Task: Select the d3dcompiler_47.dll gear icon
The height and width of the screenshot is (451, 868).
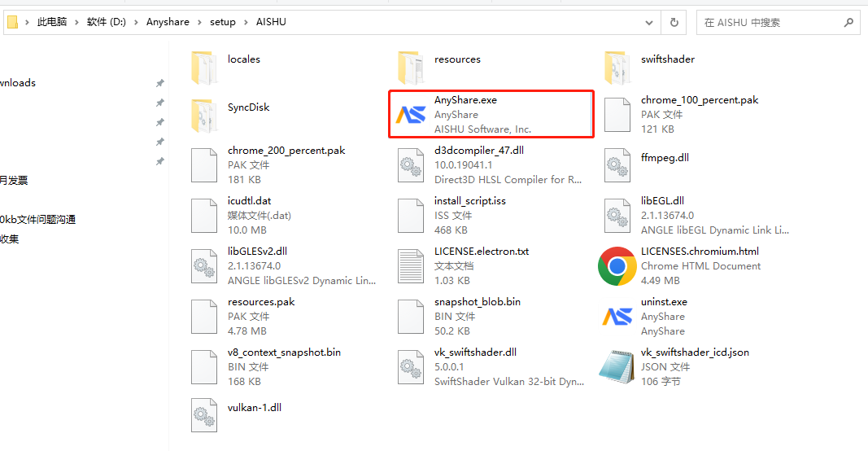Action: coord(411,165)
